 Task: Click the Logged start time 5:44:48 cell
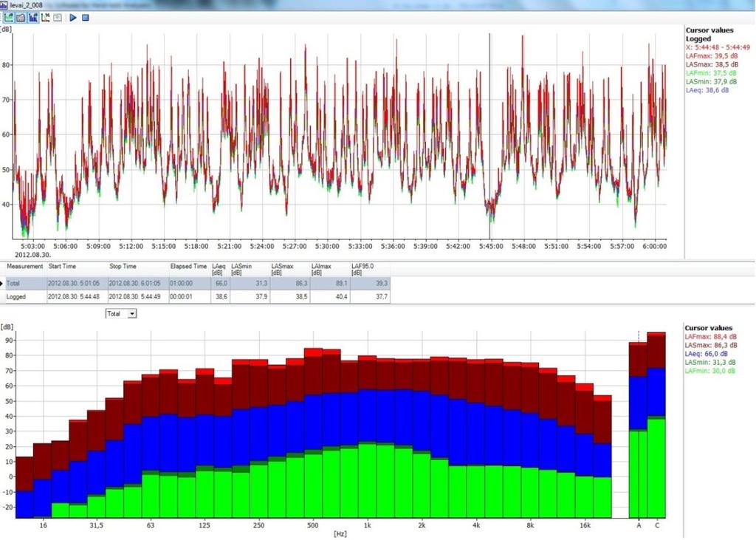coord(77,297)
